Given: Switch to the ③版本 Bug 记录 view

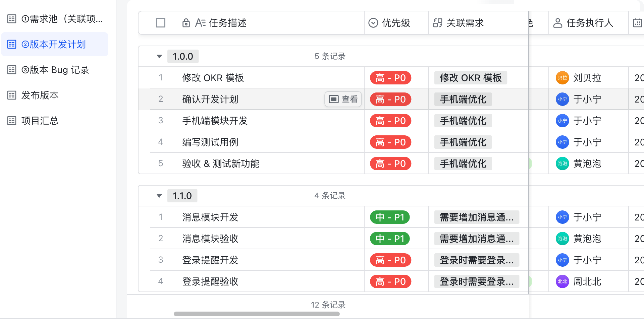Looking at the screenshot, I should tap(55, 70).
